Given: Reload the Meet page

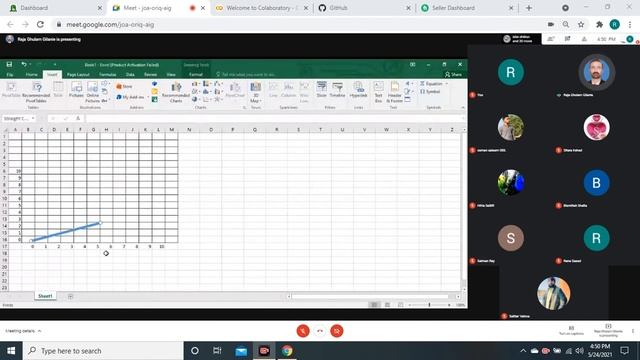Looking at the screenshot, I should pyautogui.click(x=40, y=24).
